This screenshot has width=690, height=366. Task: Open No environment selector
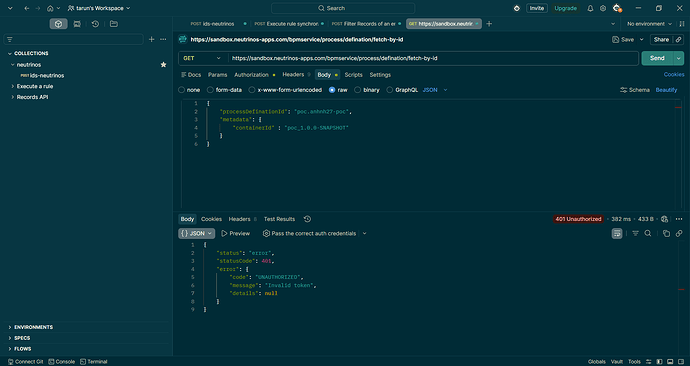coord(650,24)
